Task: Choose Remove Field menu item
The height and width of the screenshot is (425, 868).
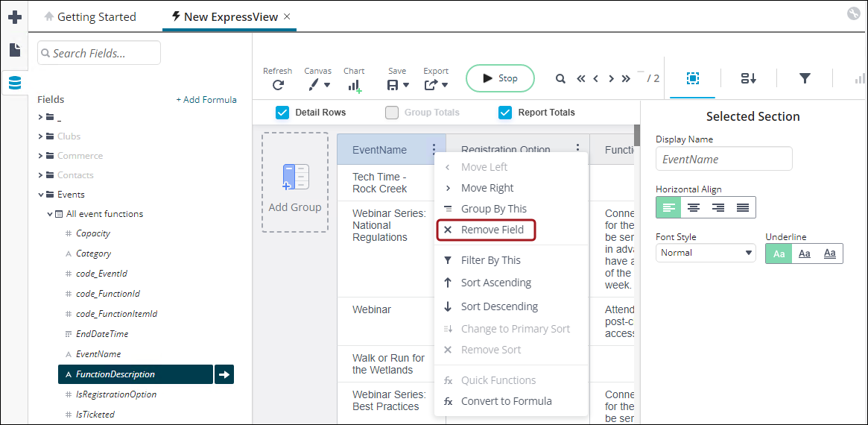Action: 487,230
